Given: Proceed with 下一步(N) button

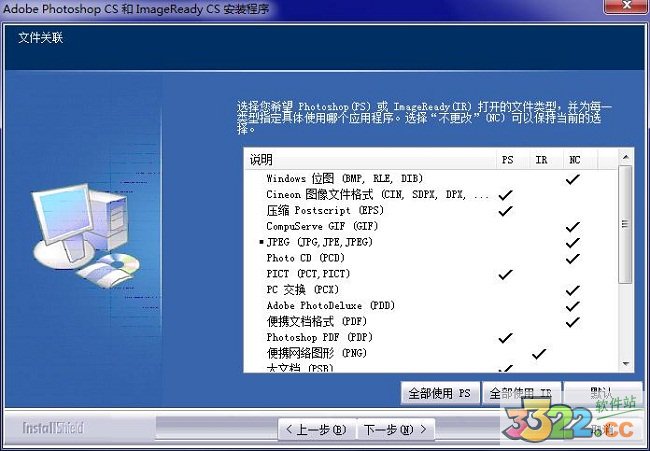Looking at the screenshot, I should [395, 429].
